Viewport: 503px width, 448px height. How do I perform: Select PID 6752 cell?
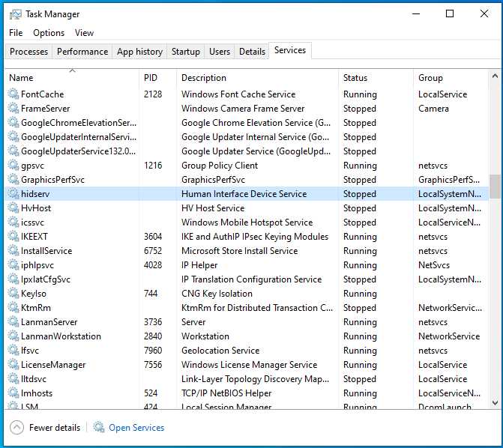pos(153,250)
